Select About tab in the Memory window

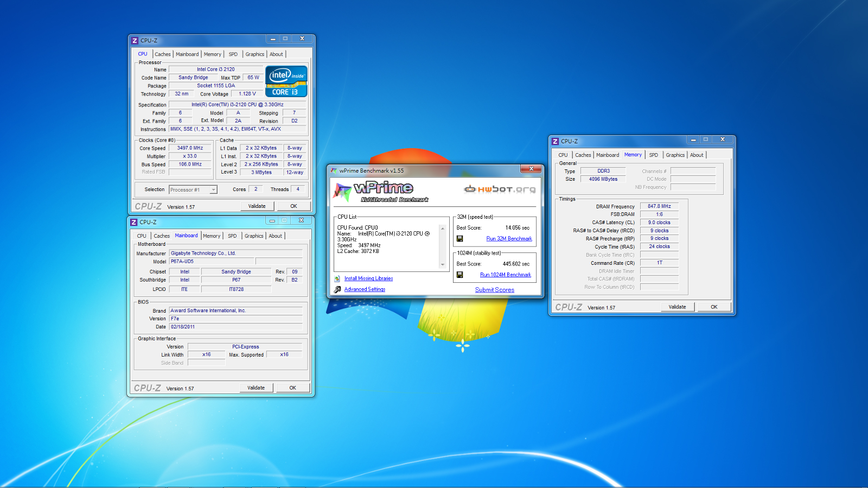click(x=697, y=155)
